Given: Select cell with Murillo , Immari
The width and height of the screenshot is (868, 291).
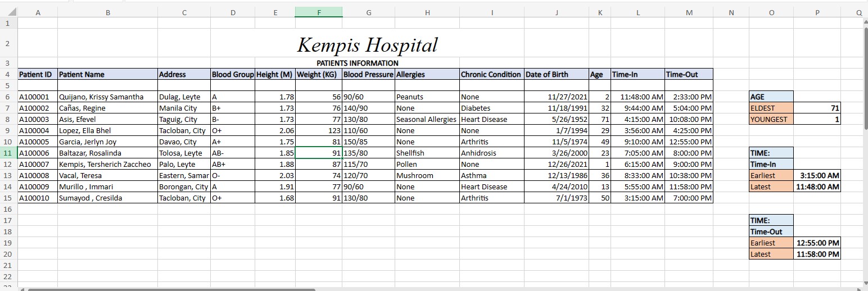Looking at the screenshot, I should [107, 187].
